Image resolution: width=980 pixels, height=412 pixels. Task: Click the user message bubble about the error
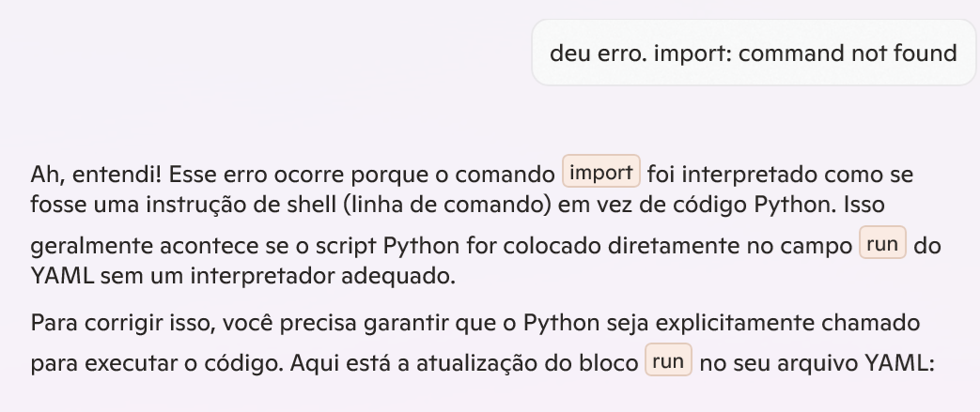(x=753, y=53)
